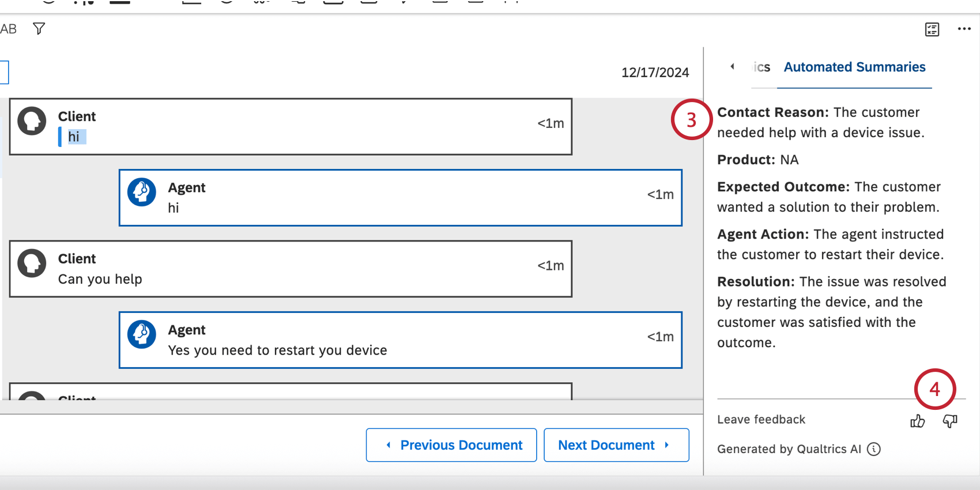Click the first Agent headset avatar

(142, 192)
